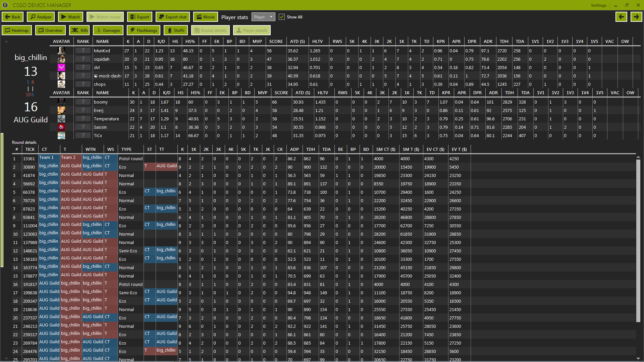
Task: Click round details scroll up arrow
Action: (638, 157)
